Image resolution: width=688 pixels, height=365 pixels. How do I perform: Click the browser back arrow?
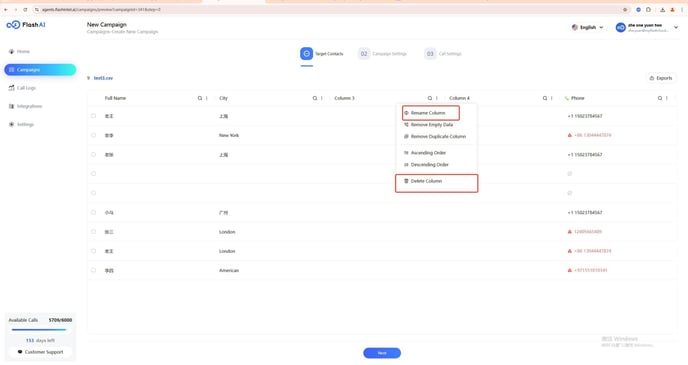click(6, 10)
